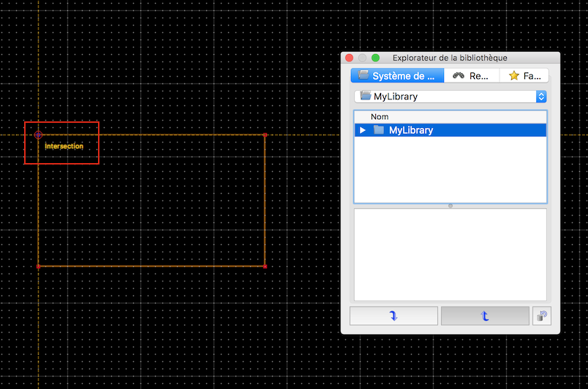Open the favorites tab with star icon
Viewport: 588px width, 389px height.
(x=524, y=75)
